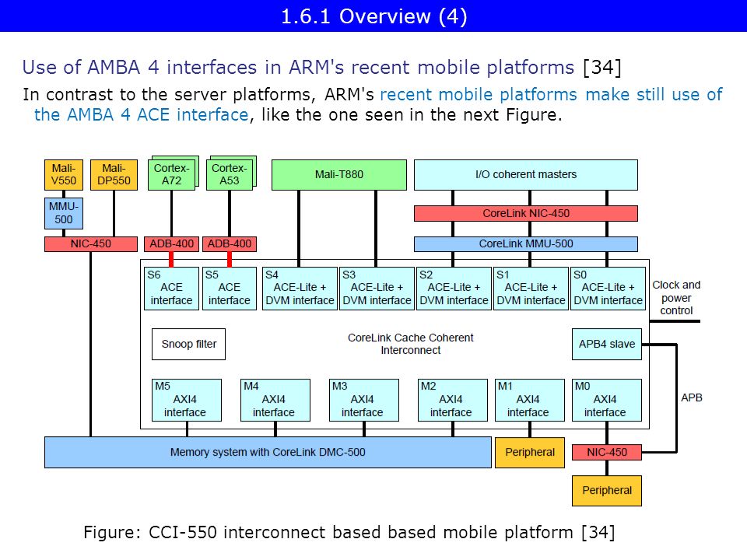Click the S1 ACE-Lite + DVM interface box
Screen dimensions: 747x560
(x=531, y=289)
